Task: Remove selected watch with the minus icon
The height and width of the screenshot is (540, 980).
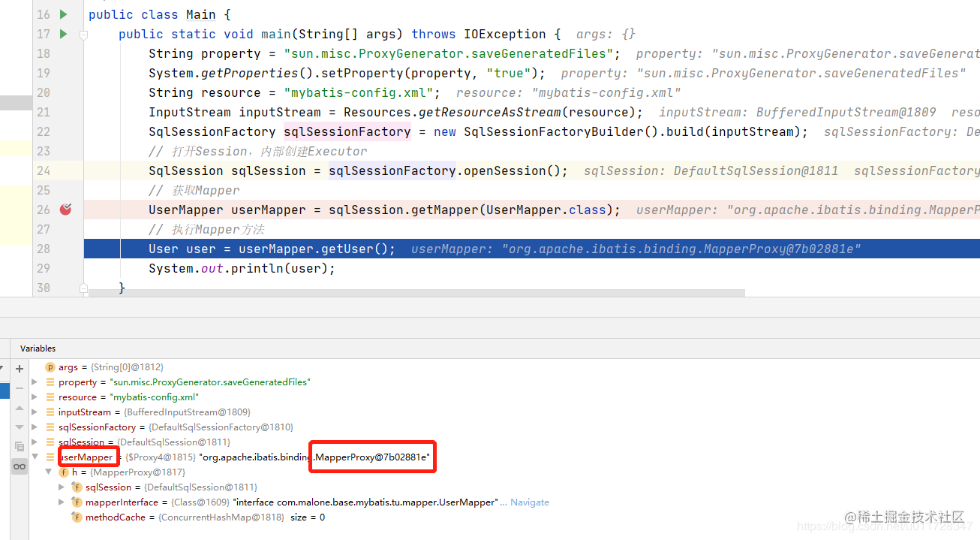Action: (x=20, y=388)
